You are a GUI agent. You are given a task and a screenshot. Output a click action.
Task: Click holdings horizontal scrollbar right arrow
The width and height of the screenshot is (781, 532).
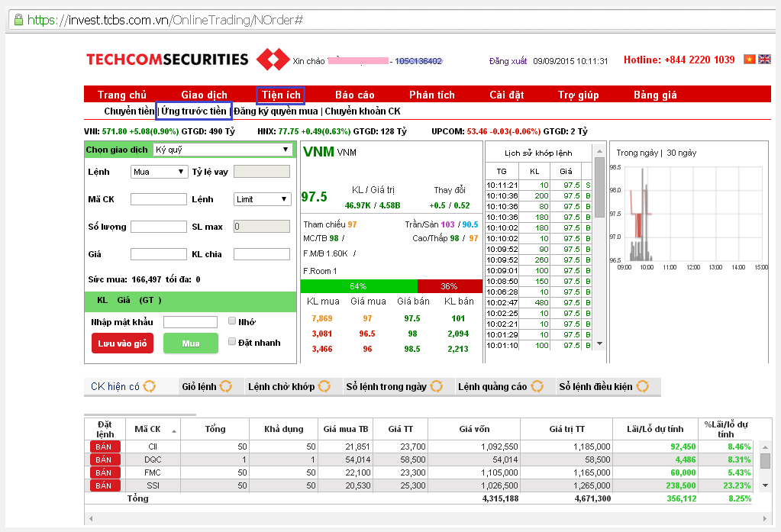coord(765,518)
